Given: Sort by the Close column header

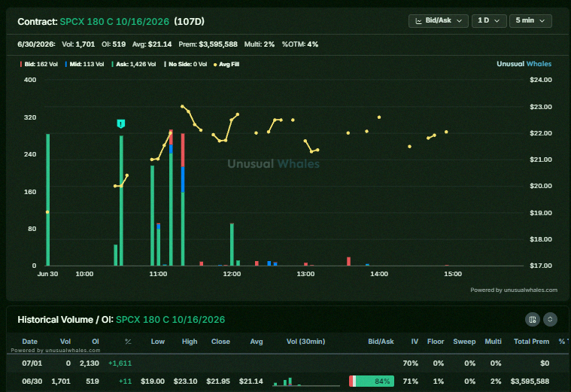Looking at the screenshot, I should pos(220,342).
